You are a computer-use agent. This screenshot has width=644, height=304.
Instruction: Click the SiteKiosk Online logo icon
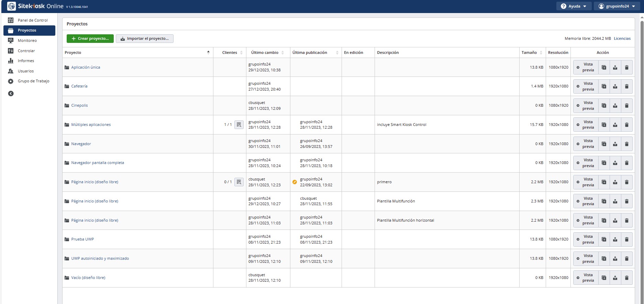(11, 6)
